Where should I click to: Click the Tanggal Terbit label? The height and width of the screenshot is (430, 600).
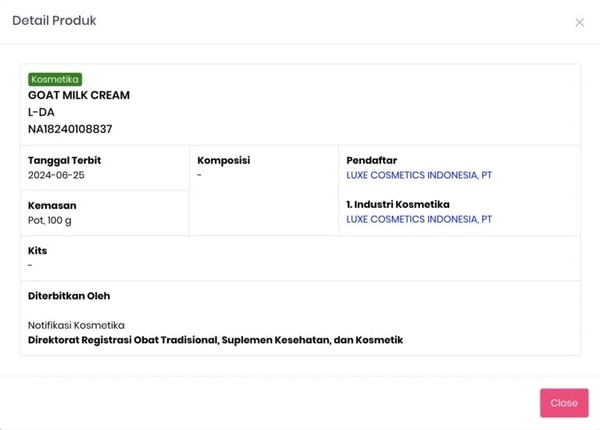[x=64, y=160]
